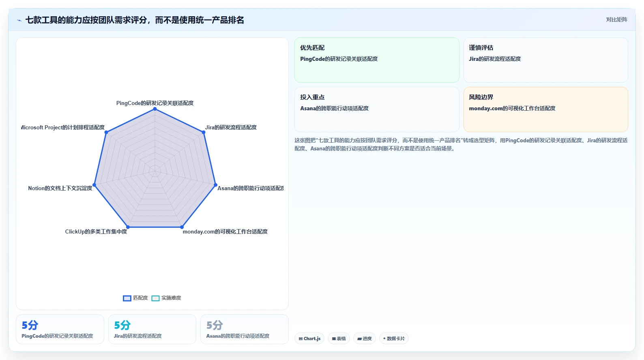The height and width of the screenshot is (360, 644).
Task: Click the Jira的研发流程适配度 radar axis label
Action: (231, 127)
